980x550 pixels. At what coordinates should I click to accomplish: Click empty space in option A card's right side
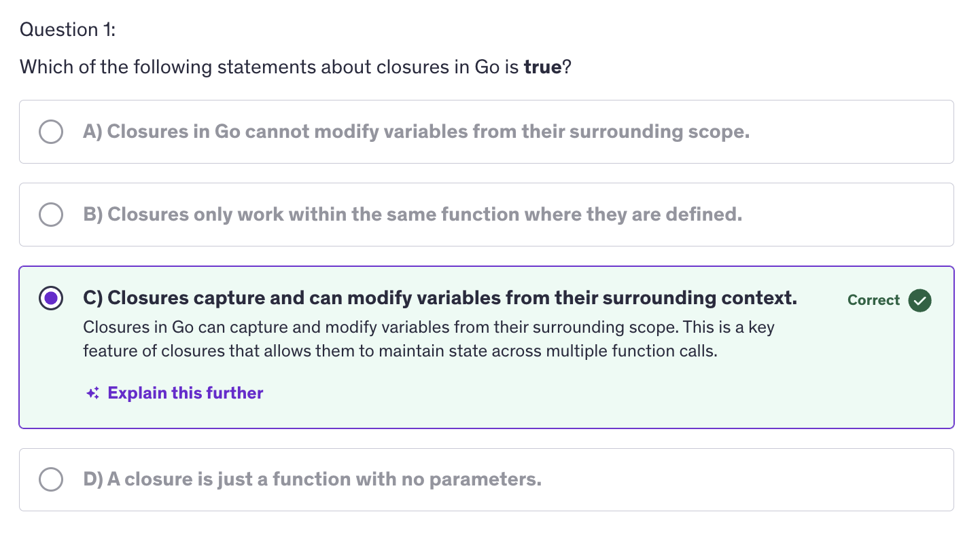point(870,132)
